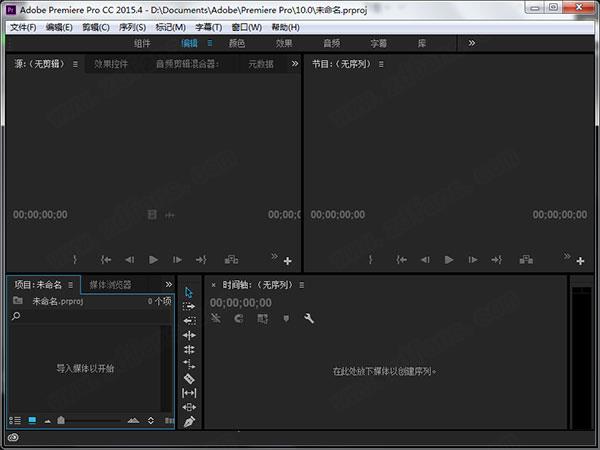Close the 时间轴 panel tab
The image size is (600, 450).
(214, 285)
